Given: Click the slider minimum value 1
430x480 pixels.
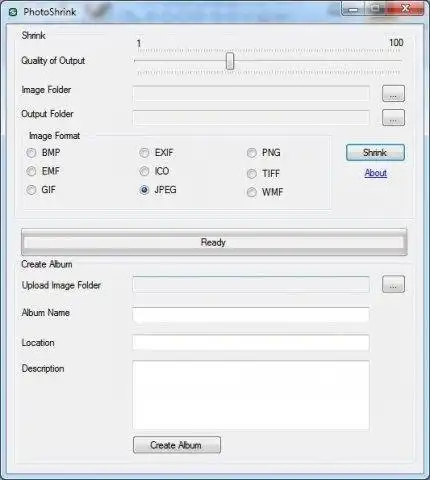Looking at the screenshot, I should (139, 43).
